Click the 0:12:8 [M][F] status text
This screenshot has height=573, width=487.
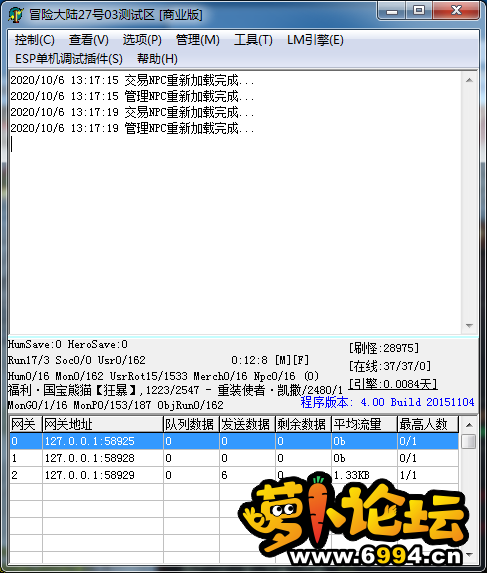click(x=270, y=360)
